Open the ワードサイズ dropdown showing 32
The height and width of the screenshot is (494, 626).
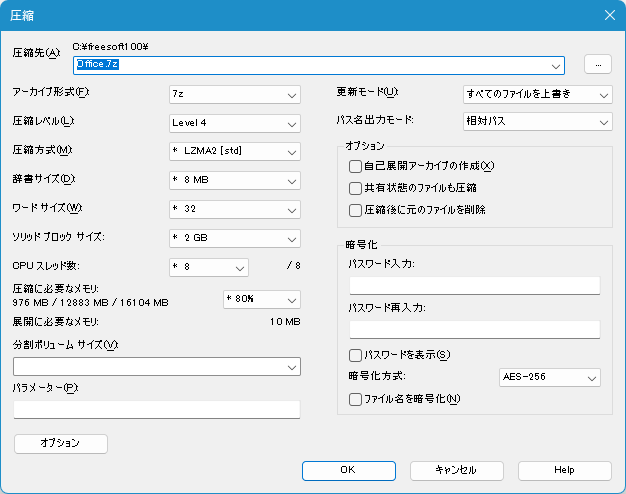235,209
